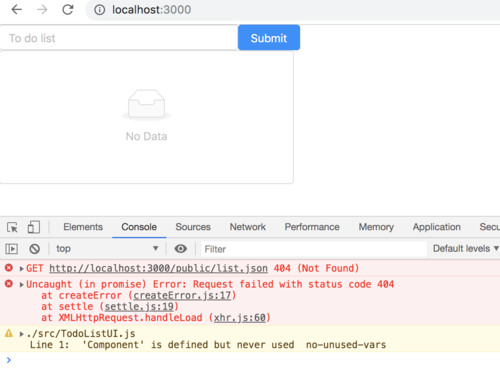500x372 pixels.
Task: Open the xhr.js:60 source link
Action: coord(240,318)
